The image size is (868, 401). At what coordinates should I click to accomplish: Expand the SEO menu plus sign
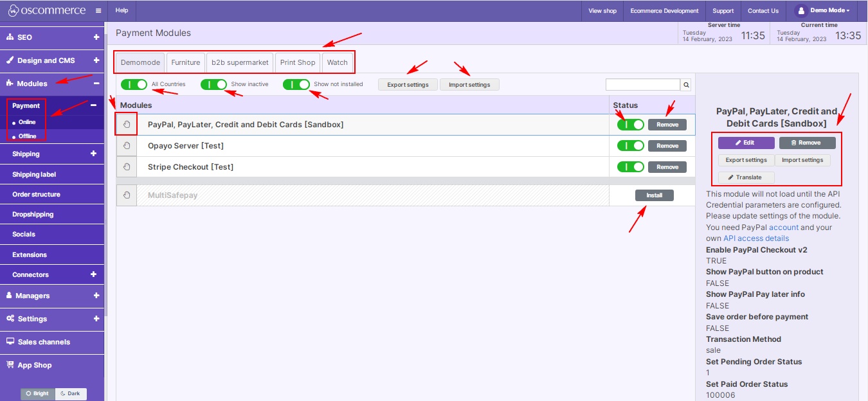pyautogui.click(x=96, y=37)
